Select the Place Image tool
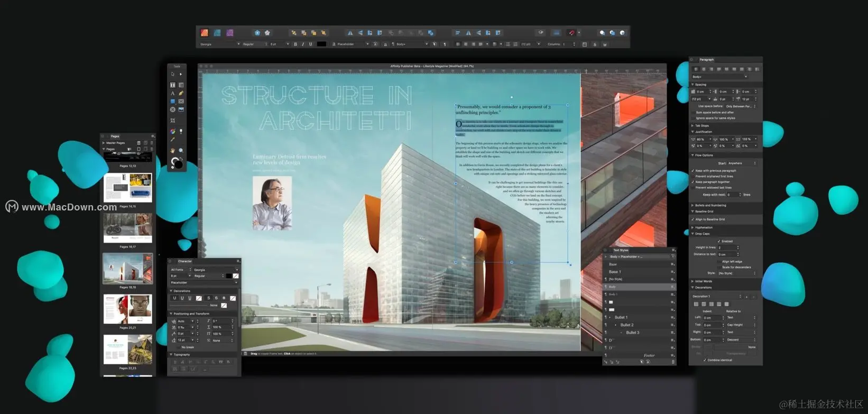The image size is (868, 414). pos(181,109)
